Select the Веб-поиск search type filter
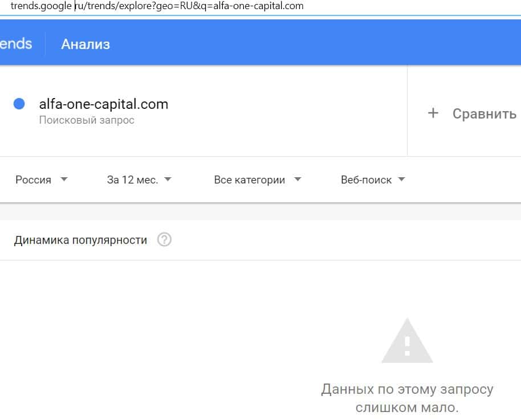The image size is (521, 420). (366, 180)
